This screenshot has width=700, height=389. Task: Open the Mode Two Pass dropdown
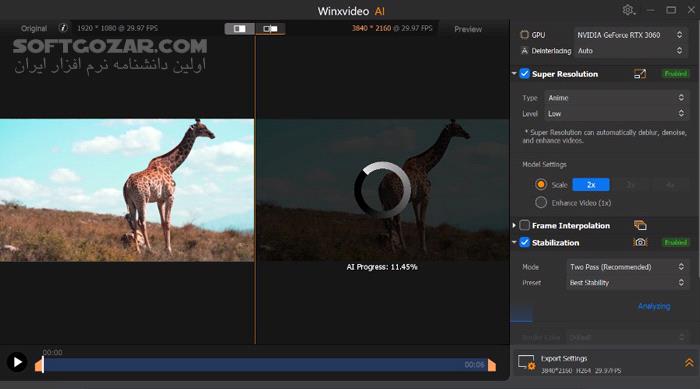click(627, 267)
